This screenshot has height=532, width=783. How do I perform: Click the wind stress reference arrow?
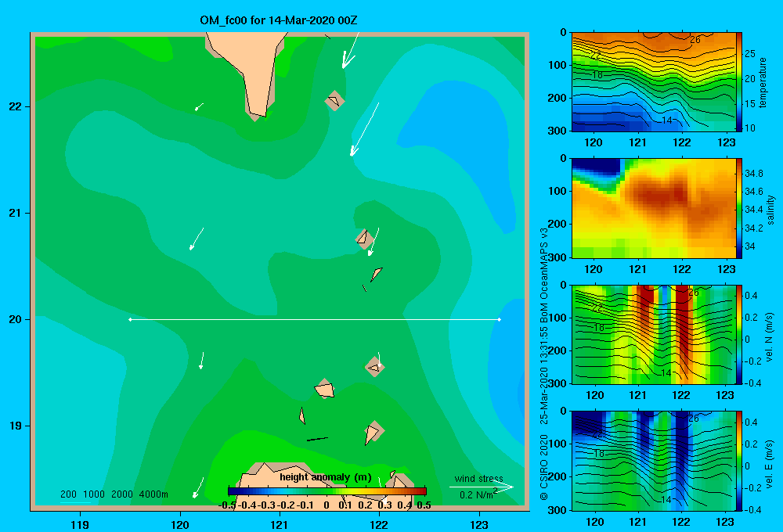coord(482,487)
